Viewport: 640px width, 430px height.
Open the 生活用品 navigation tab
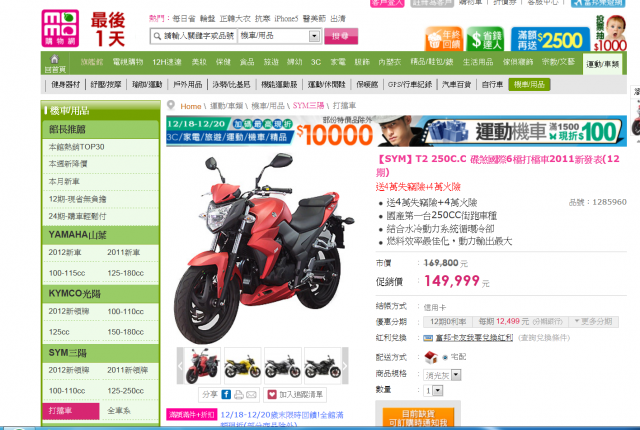pyautogui.click(x=478, y=62)
